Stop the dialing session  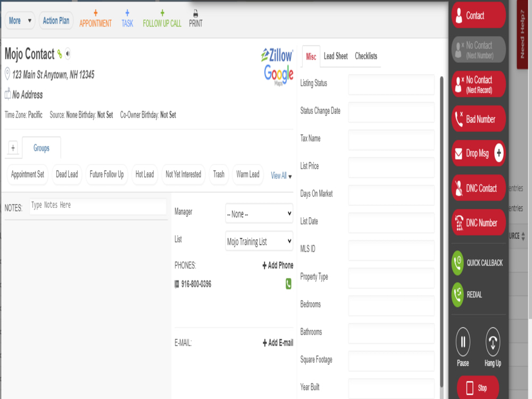tap(478, 387)
